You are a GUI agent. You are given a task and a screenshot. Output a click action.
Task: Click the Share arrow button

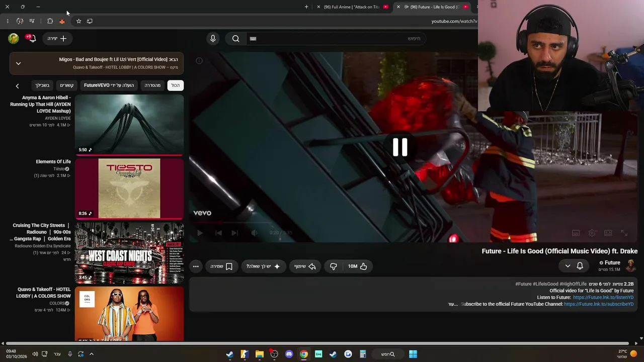pyautogui.click(x=305, y=266)
